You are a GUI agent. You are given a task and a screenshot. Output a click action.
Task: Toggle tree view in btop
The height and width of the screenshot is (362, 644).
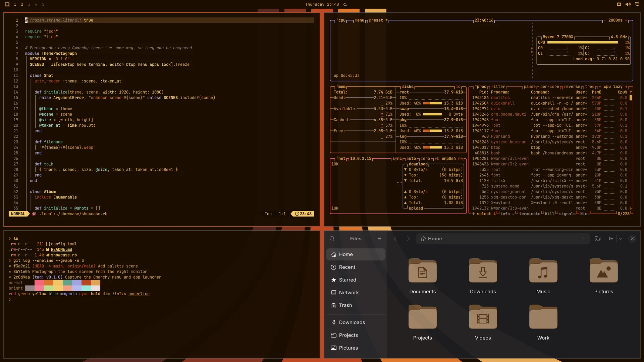pyautogui.click(x=590, y=87)
